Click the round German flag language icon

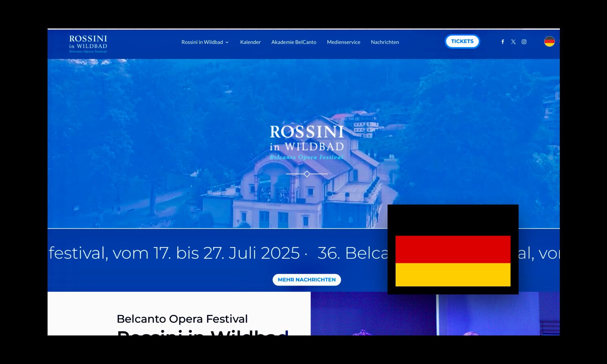[x=549, y=41]
